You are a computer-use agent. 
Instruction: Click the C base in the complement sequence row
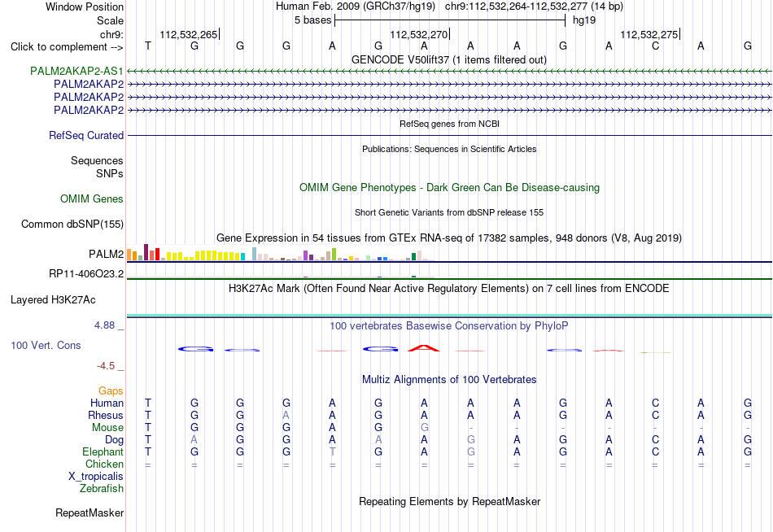pyautogui.click(x=655, y=46)
